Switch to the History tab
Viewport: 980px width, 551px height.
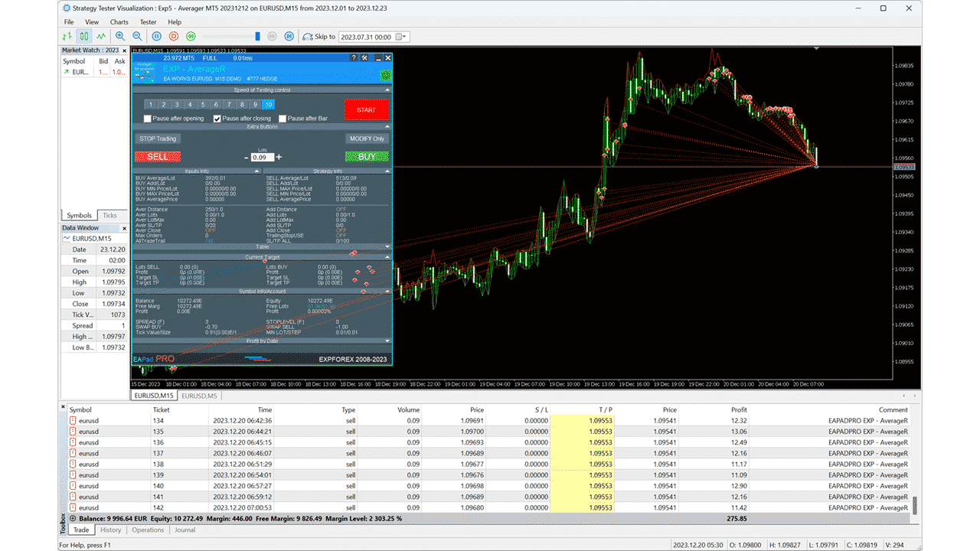point(110,530)
